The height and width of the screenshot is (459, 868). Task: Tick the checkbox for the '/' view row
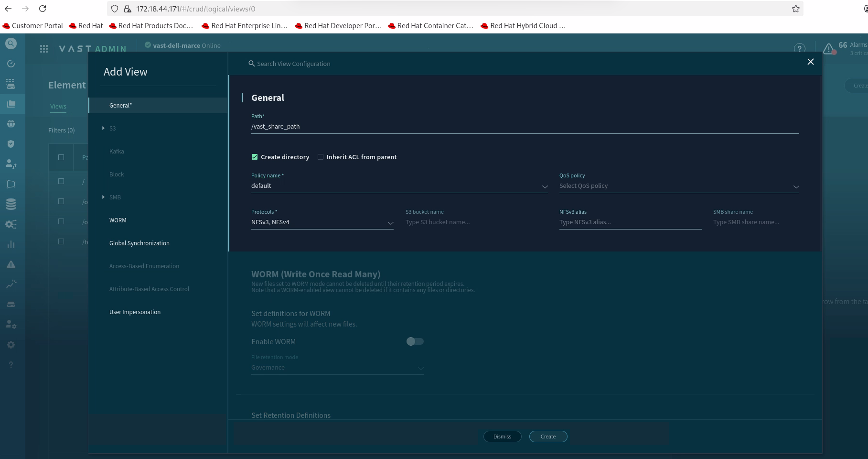pos(61,181)
